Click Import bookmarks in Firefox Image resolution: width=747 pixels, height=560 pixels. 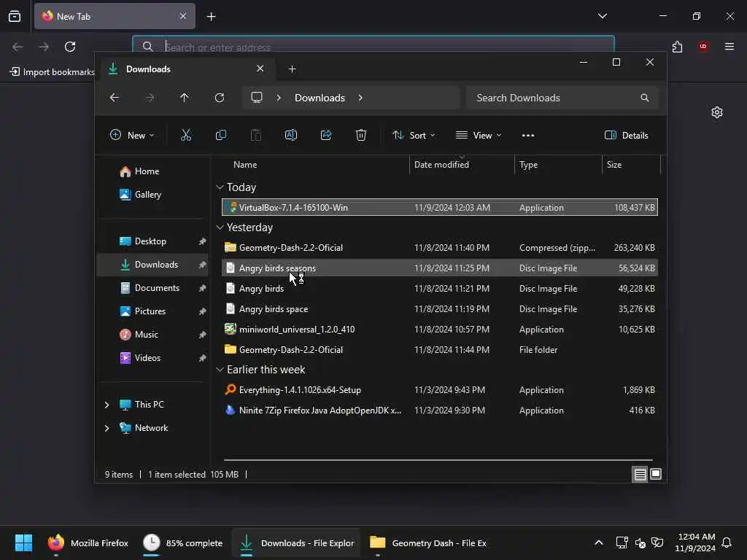52,72
